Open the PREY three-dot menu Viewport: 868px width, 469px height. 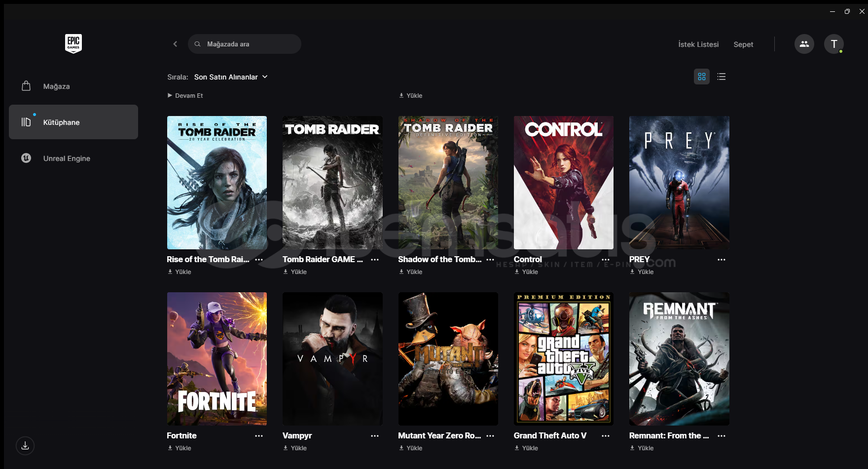722,260
